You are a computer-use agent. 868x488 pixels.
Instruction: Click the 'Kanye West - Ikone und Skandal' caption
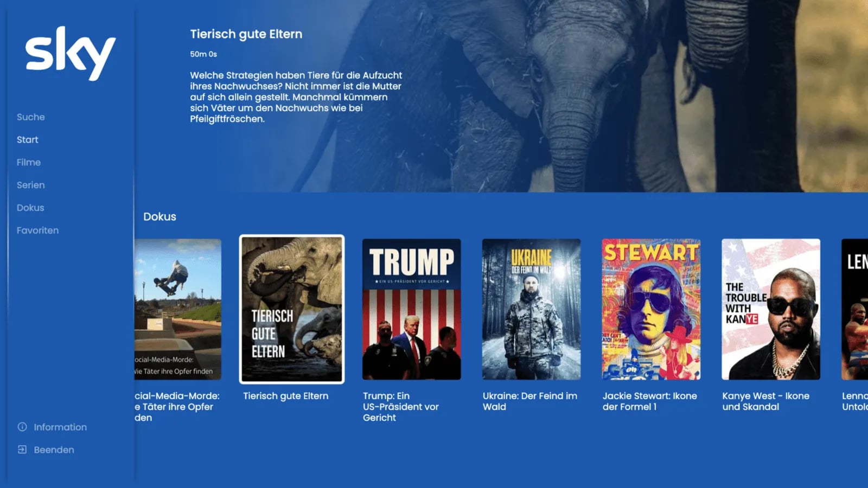[766, 401]
